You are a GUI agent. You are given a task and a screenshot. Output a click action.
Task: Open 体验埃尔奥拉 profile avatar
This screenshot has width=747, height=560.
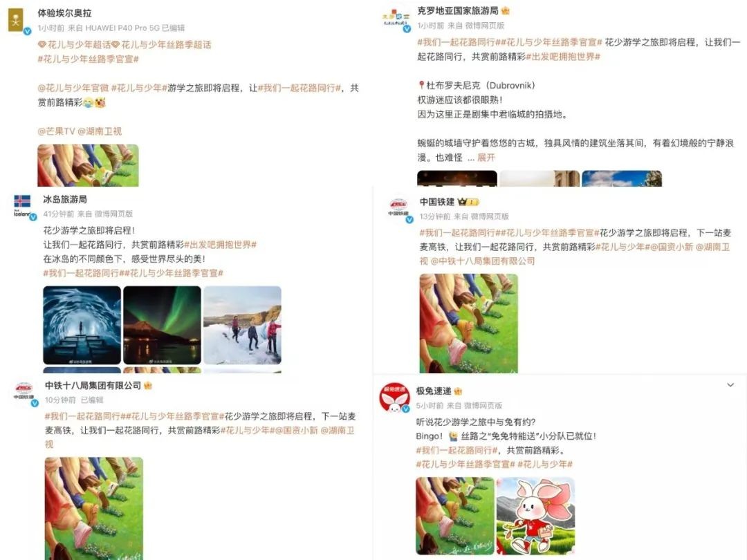point(17,21)
